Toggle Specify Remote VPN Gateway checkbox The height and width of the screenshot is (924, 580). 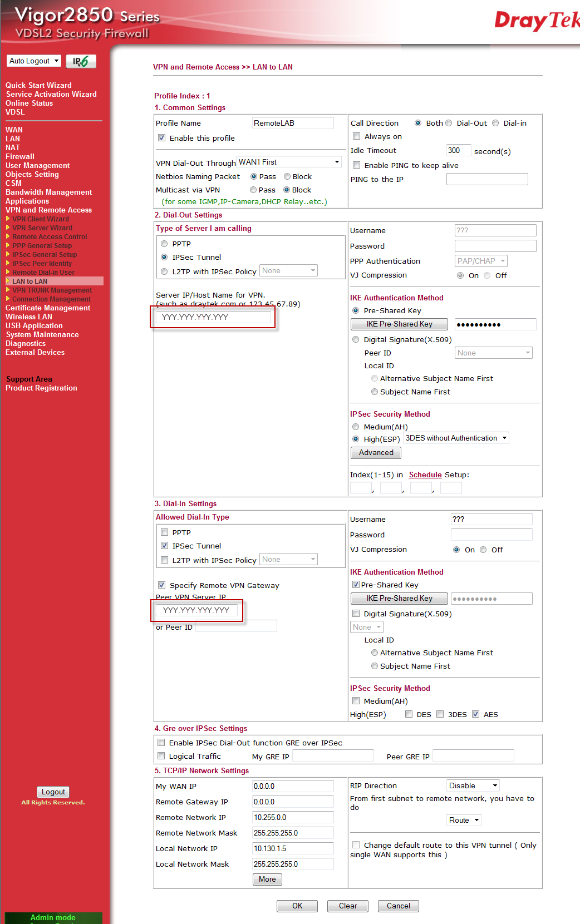[162, 585]
